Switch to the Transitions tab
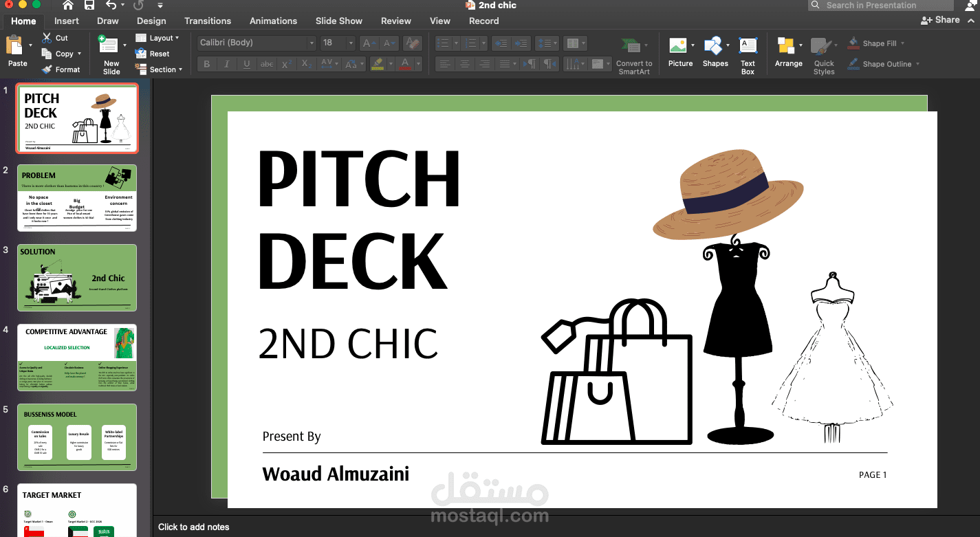The width and height of the screenshot is (980, 537). (208, 21)
